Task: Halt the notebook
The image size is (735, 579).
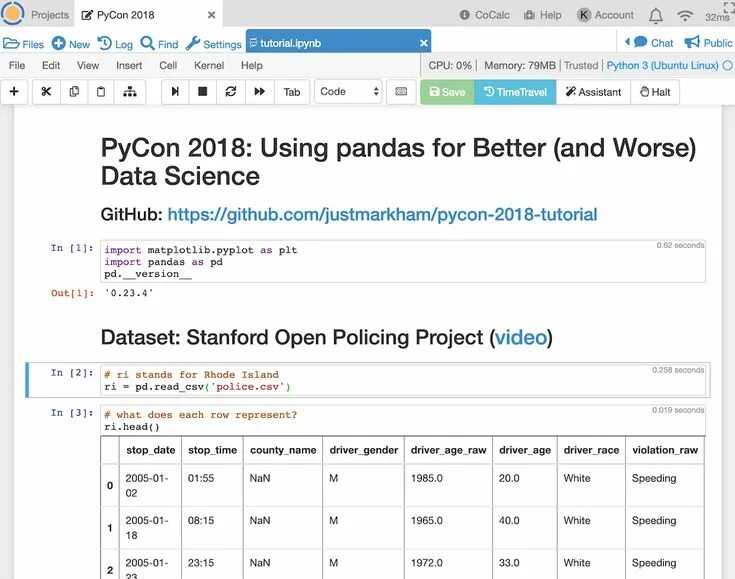Action: [655, 92]
